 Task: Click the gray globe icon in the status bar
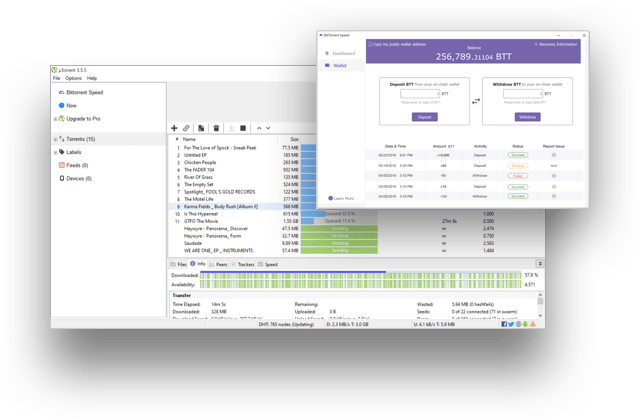point(518,324)
